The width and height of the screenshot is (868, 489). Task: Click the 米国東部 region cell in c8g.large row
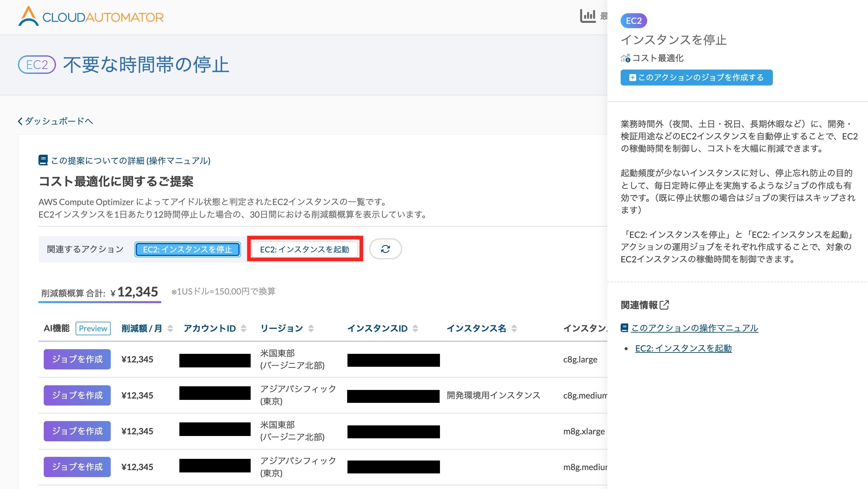click(292, 359)
